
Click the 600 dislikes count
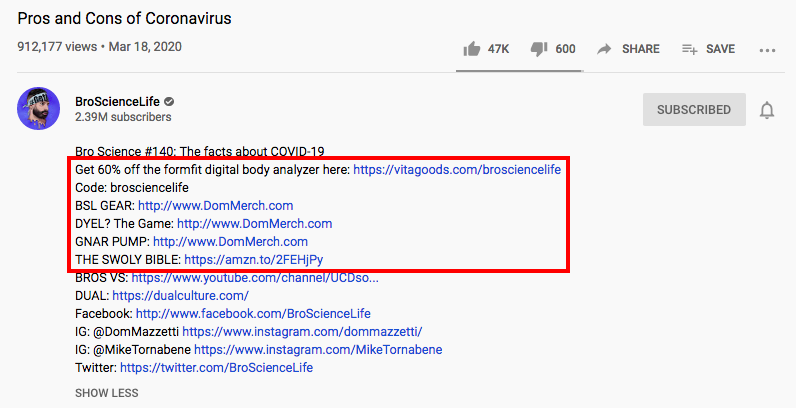(565, 49)
